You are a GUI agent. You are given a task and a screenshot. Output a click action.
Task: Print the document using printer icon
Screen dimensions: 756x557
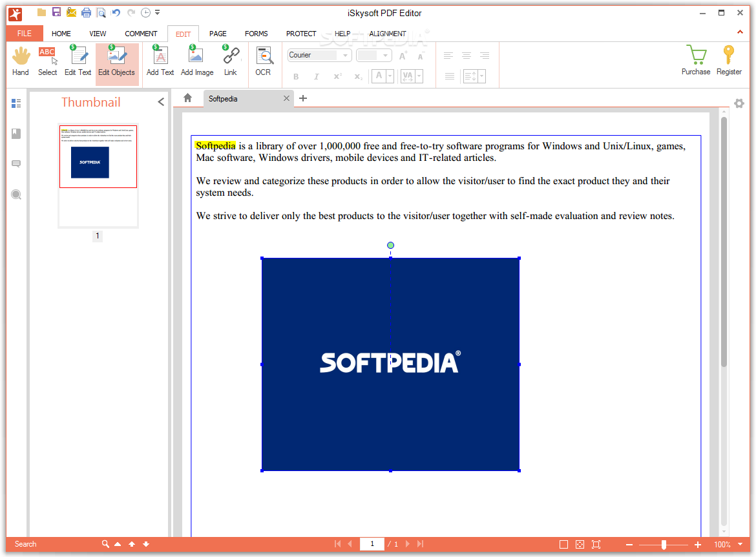(x=87, y=12)
